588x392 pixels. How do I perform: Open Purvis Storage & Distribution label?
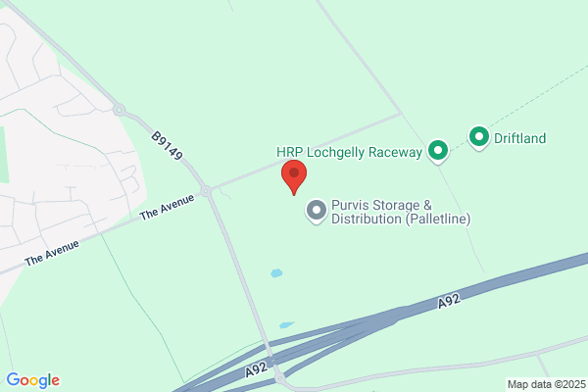pyautogui.click(x=401, y=212)
